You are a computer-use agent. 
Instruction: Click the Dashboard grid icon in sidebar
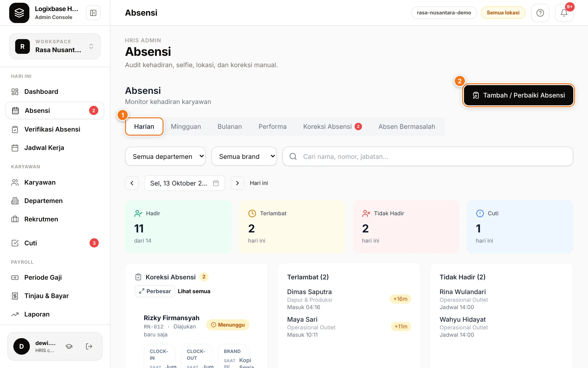click(x=15, y=92)
